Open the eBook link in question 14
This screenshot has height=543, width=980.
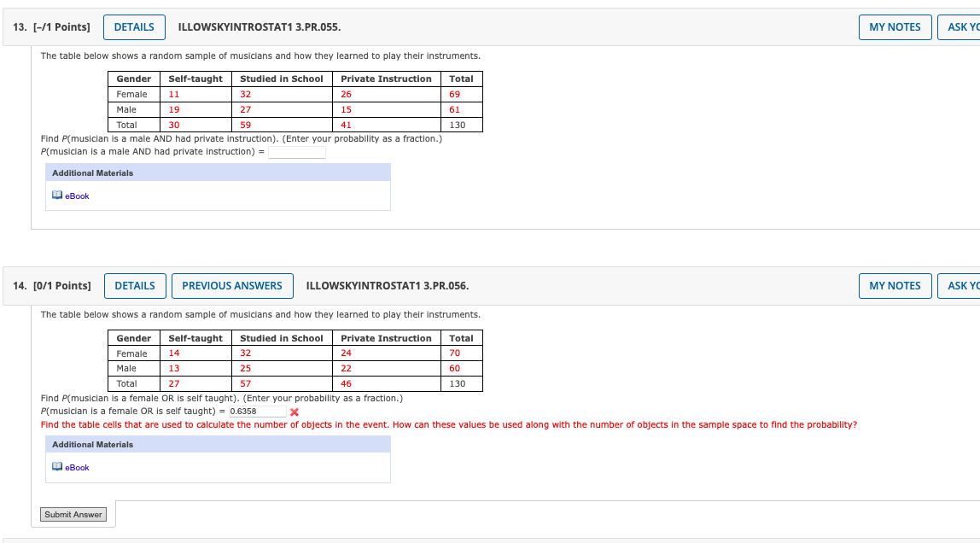click(76, 467)
